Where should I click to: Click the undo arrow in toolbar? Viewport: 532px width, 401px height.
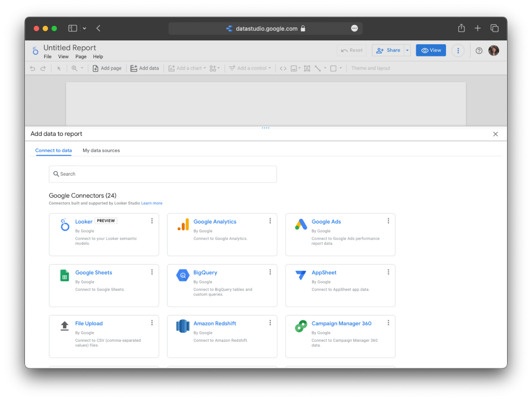click(x=33, y=68)
